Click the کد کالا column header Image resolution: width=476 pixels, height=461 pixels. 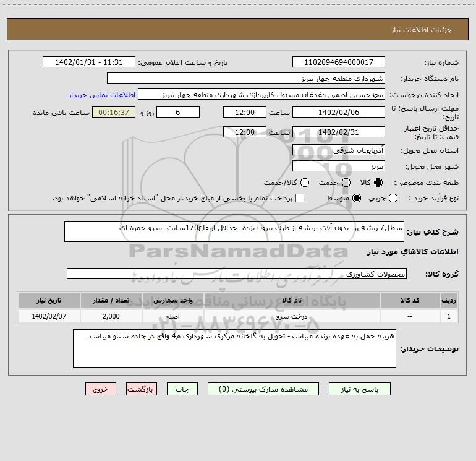pyautogui.click(x=410, y=300)
